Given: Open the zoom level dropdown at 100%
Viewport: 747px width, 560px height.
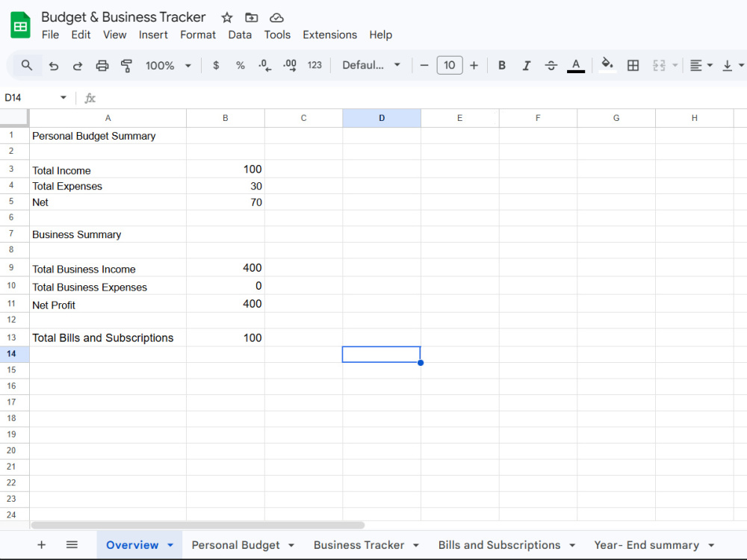Looking at the screenshot, I should pyautogui.click(x=168, y=65).
